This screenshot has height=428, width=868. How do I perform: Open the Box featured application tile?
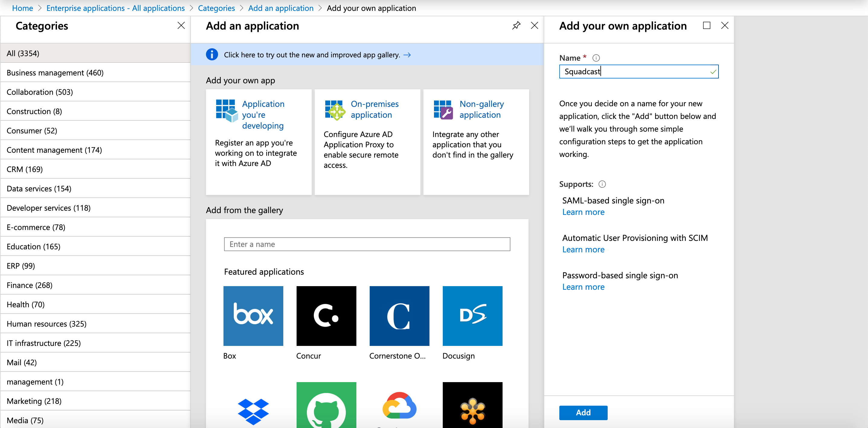(253, 316)
